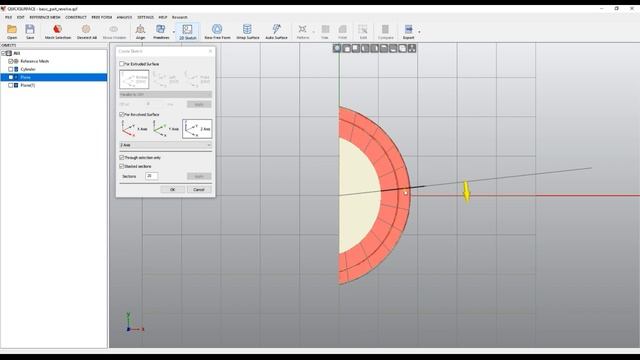Select the Z Axis revolve option

tap(197, 129)
